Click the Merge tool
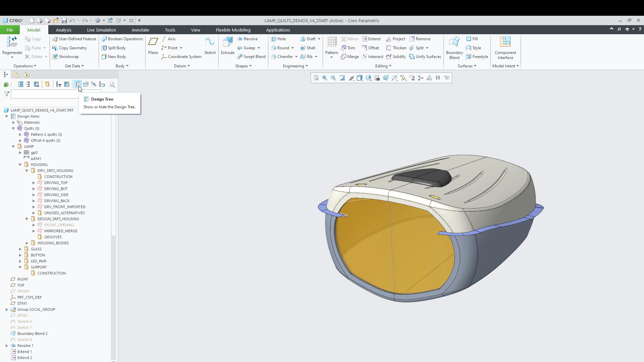The image size is (644, 362). point(350,57)
